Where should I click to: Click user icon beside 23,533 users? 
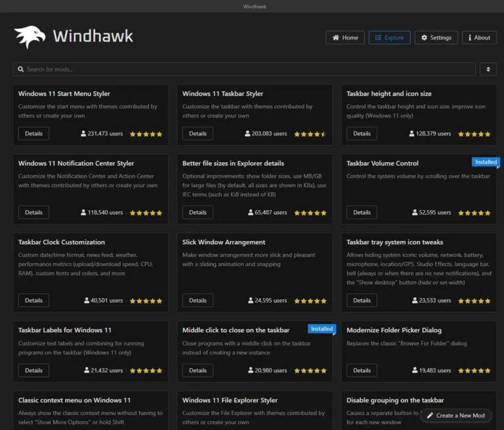pyautogui.click(x=415, y=300)
